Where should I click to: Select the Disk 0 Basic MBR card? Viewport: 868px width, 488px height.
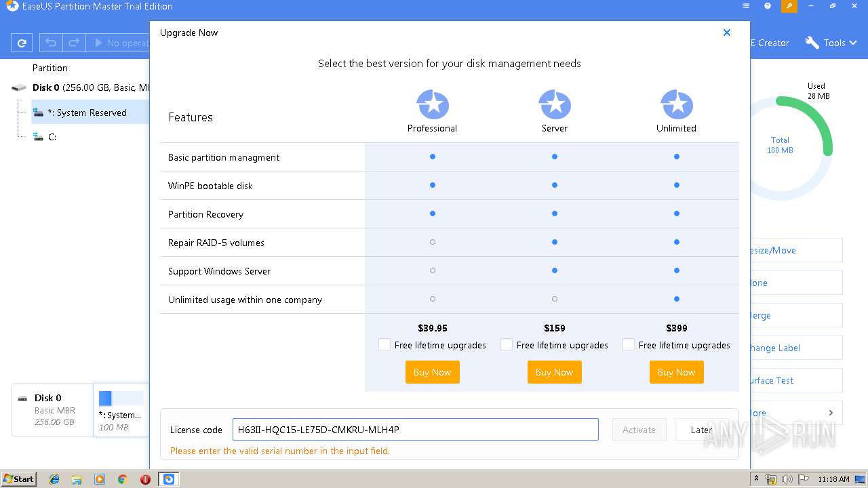point(52,410)
